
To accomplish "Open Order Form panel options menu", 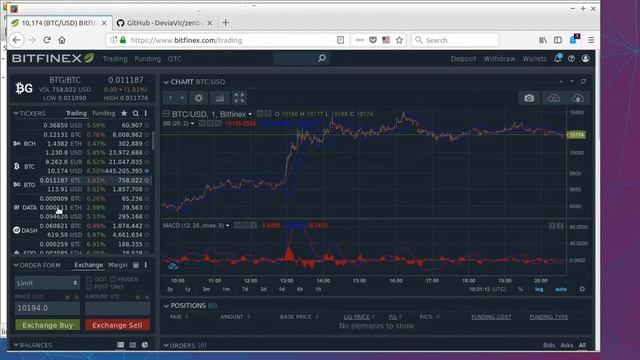I will [146, 265].
